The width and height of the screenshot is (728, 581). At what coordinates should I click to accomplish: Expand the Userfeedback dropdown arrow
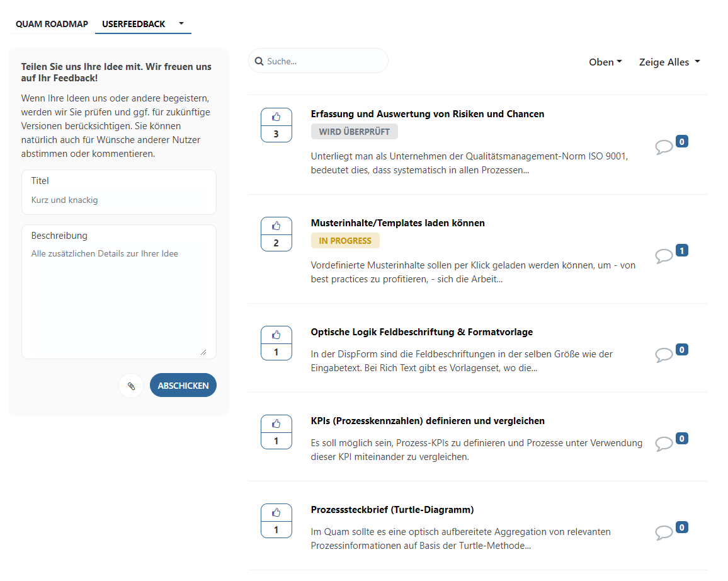coord(181,23)
